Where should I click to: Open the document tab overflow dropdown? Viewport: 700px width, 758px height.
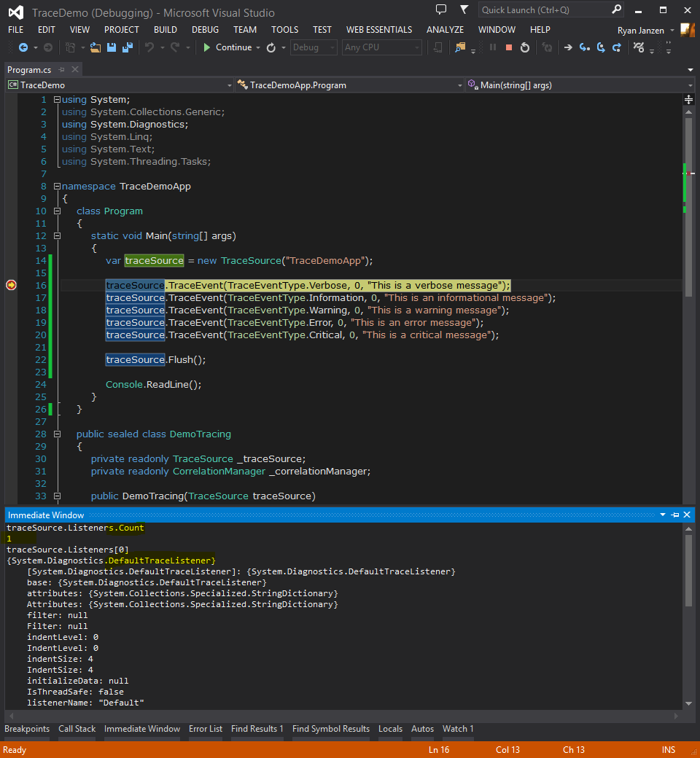pyautogui.click(x=691, y=70)
